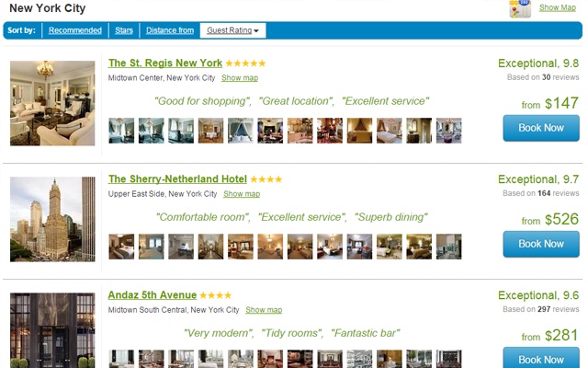Screen dimensions: 588x368
Task: Open the Andaz 5th Avenue listing
Action: click(x=153, y=295)
